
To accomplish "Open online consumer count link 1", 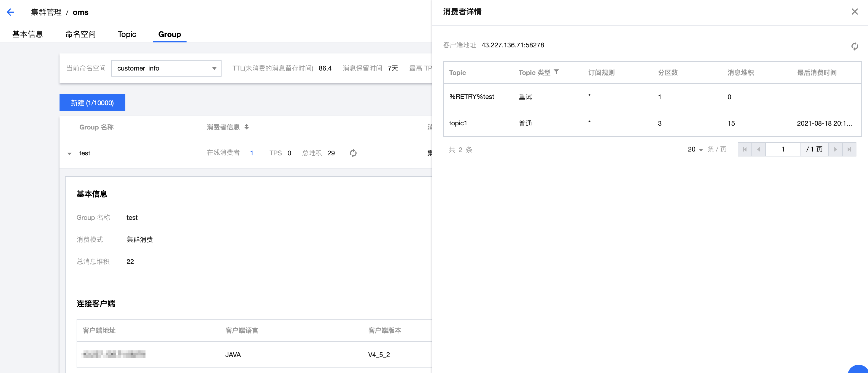I will pyautogui.click(x=252, y=153).
